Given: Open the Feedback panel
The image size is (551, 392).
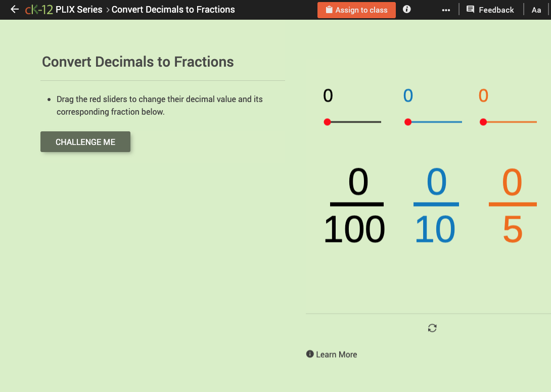Looking at the screenshot, I should coord(490,9).
